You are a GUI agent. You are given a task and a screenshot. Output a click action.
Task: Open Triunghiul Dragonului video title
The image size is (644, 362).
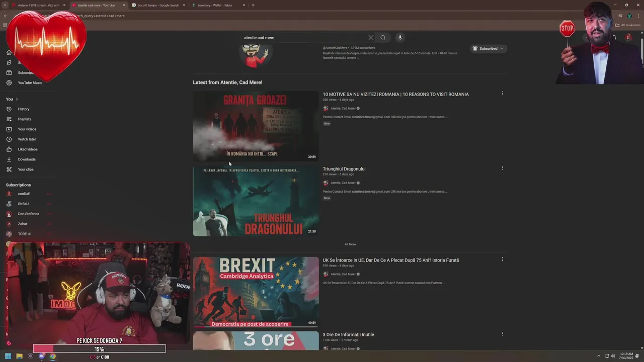344,169
